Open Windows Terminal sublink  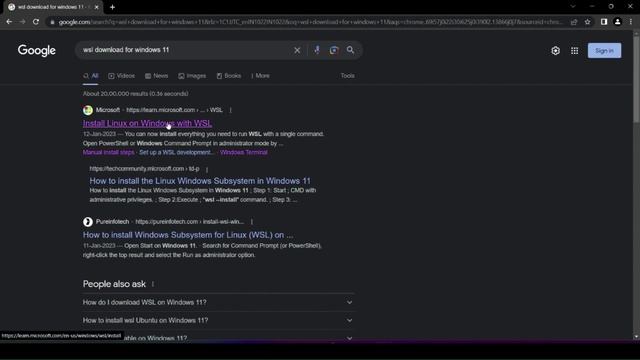[244, 152]
